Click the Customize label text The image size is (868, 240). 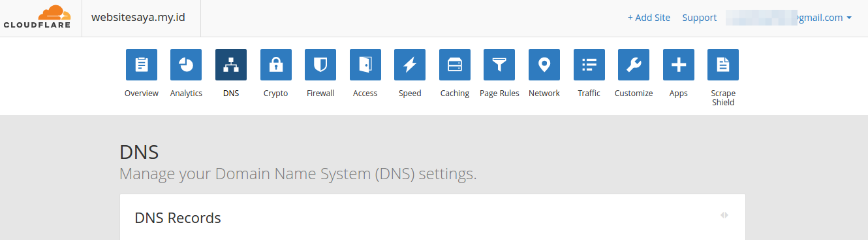tap(634, 94)
